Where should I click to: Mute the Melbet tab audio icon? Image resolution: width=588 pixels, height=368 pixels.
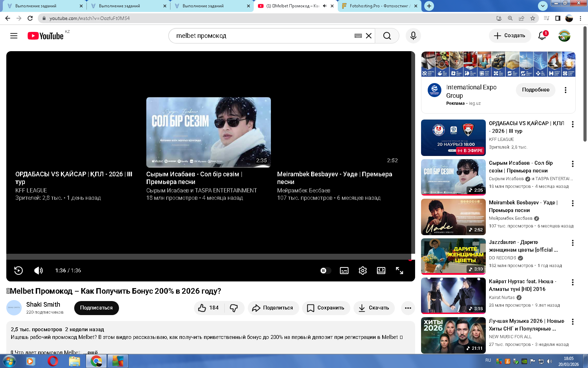[x=325, y=6]
